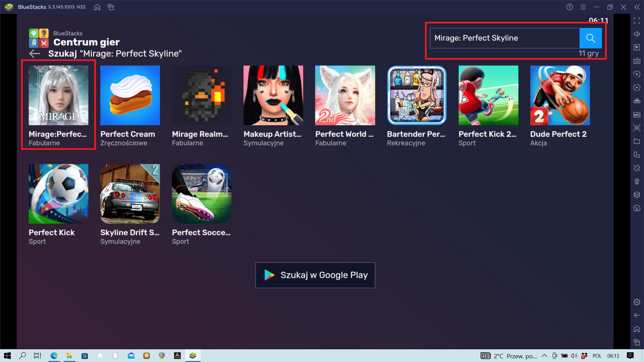Image resolution: width=644 pixels, height=362 pixels.
Task: Open the Mirage Realms game thumbnail
Action: coord(202,95)
